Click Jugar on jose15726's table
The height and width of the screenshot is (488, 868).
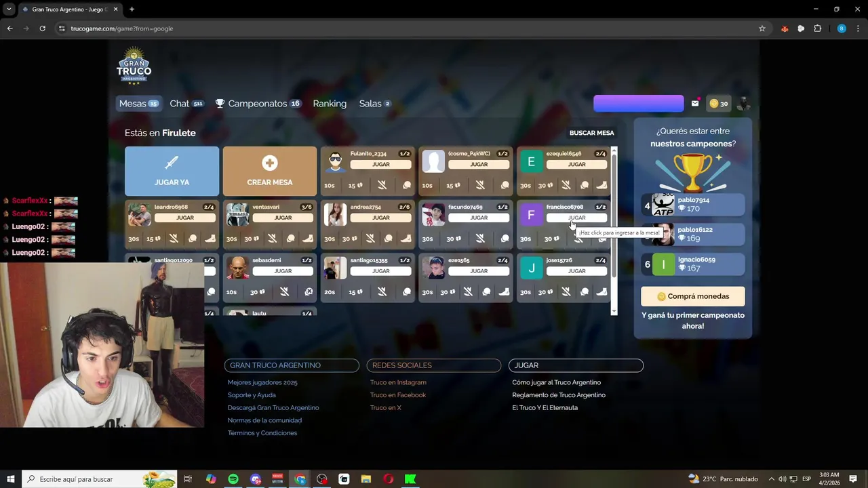(x=576, y=271)
